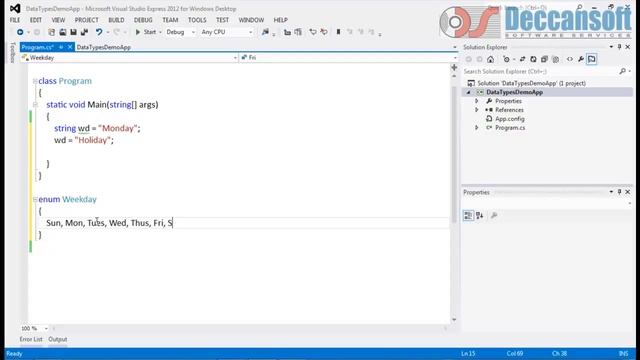The height and width of the screenshot is (360, 640).
Task: Click the Solution Explorer Refresh icon
Action: click(533, 59)
